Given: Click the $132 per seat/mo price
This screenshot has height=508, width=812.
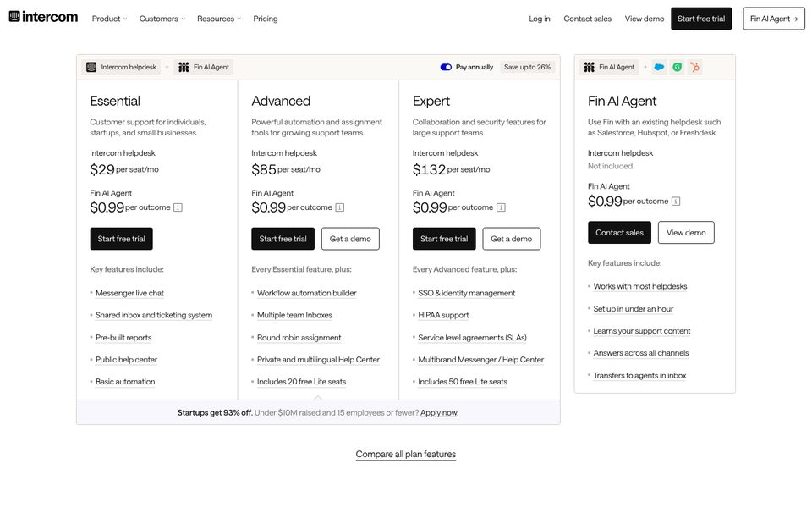Looking at the screenshot, I should click(451, 169).
